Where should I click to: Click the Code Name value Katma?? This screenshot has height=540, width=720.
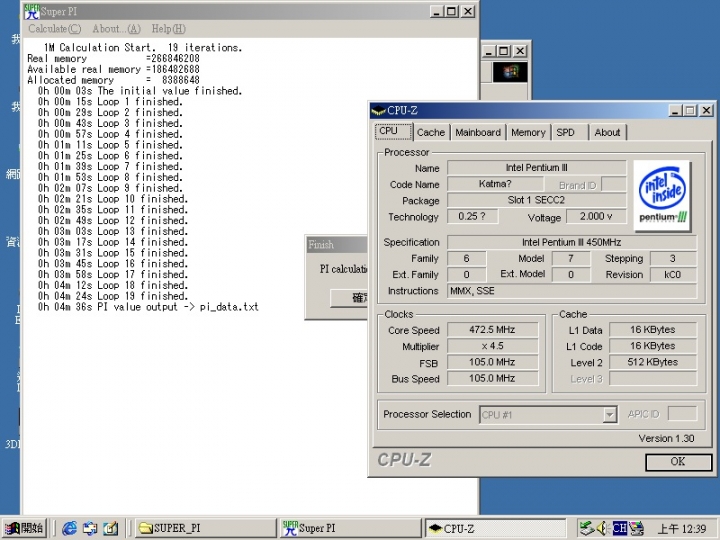tap(495, 184)
